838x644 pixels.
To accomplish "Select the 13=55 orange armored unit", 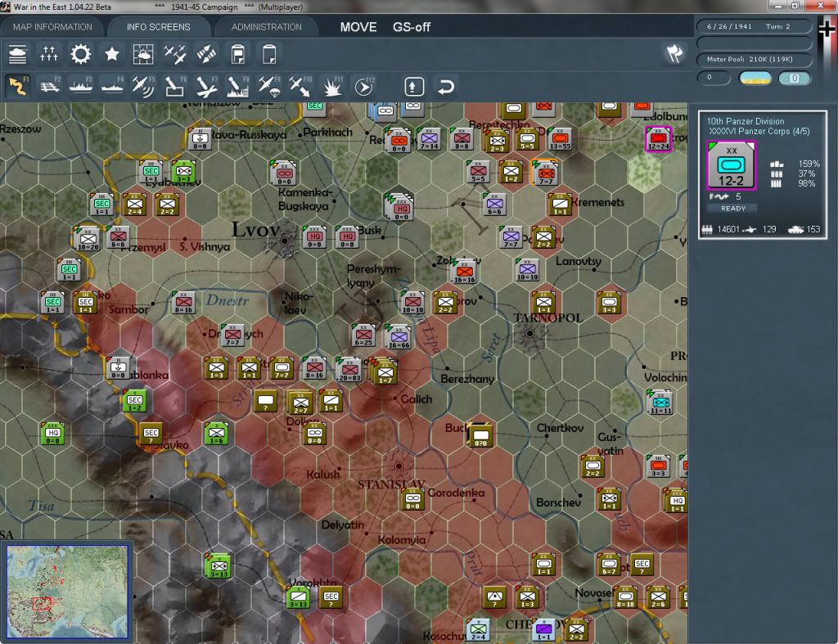I will pyautogui.click(x=560, y=139).
